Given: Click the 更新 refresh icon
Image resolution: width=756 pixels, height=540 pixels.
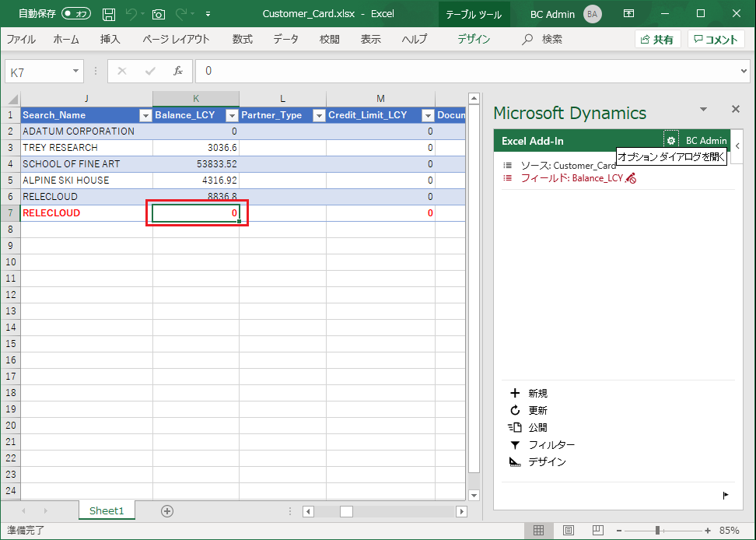Looking at the screenshot, I should coord(515,410).
